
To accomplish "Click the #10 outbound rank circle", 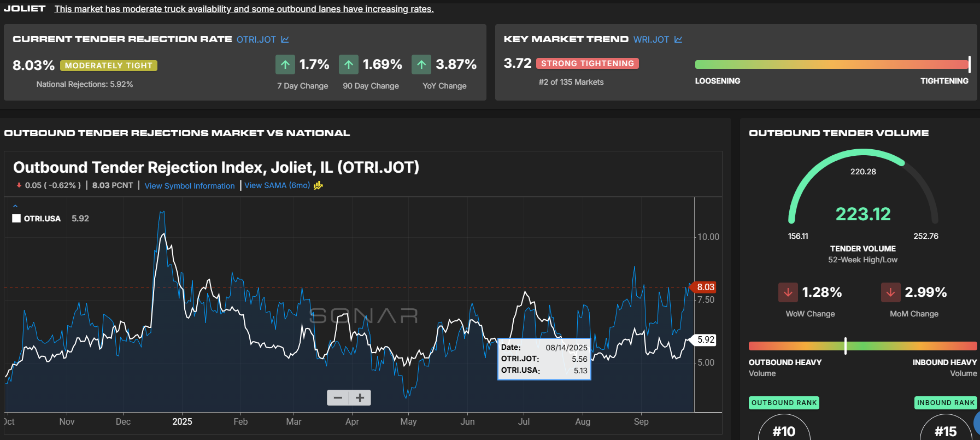I will 784,430.
